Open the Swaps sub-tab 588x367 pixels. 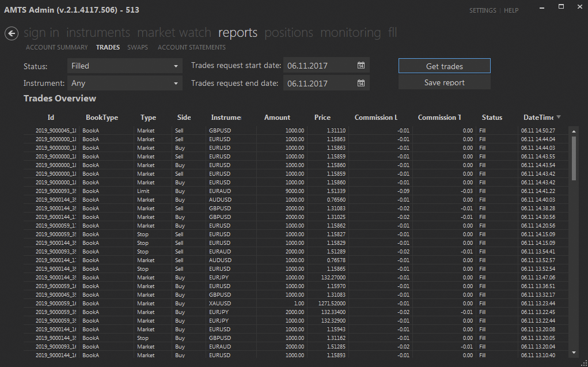(x=138, y=47)
